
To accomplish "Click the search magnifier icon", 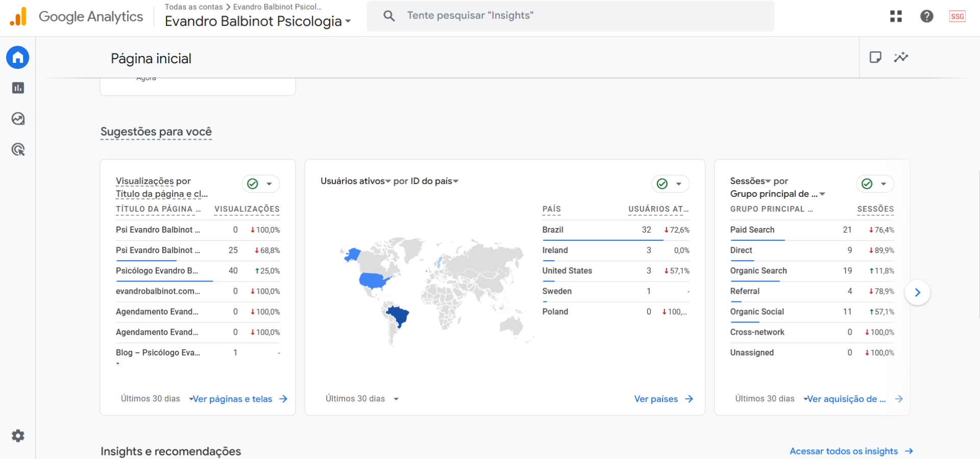I will tap(389, 16).
